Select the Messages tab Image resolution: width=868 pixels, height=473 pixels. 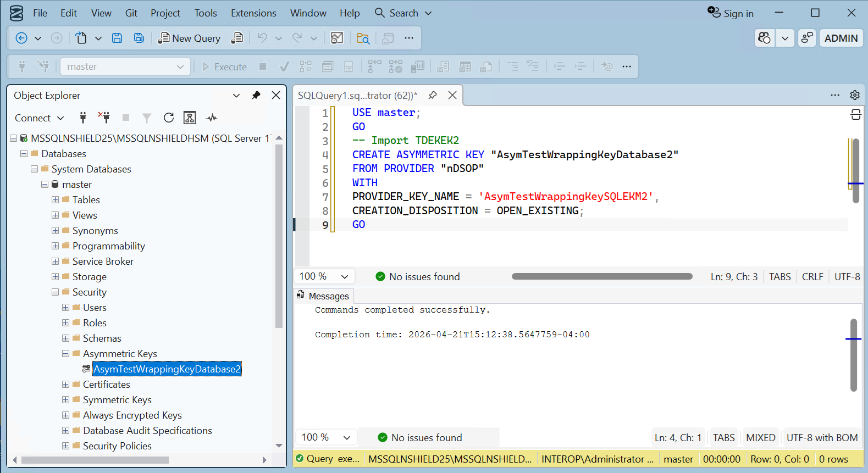point(323,296)
